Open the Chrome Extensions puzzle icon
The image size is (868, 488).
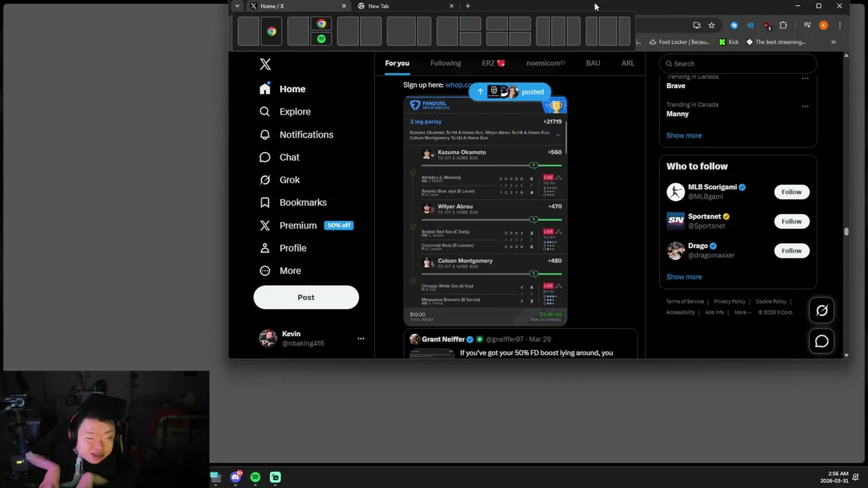click(x=783, y=25)
